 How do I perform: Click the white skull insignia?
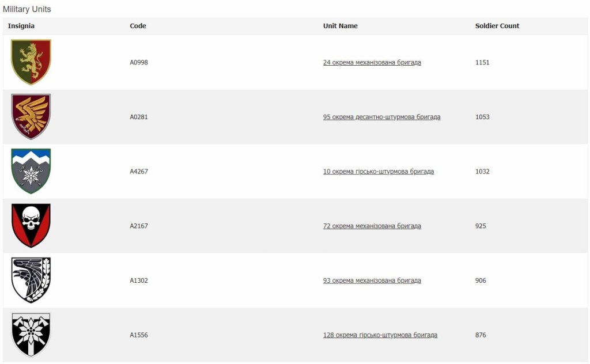[31, 226]
